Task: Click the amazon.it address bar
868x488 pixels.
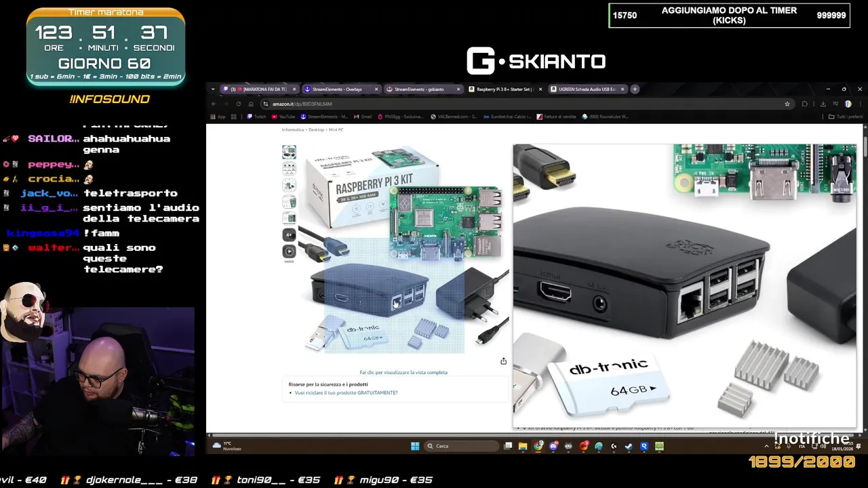Action: point(522,104)
